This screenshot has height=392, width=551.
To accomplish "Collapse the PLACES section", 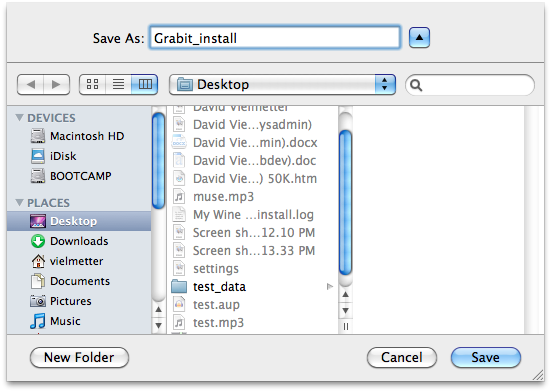I will 19,203.
